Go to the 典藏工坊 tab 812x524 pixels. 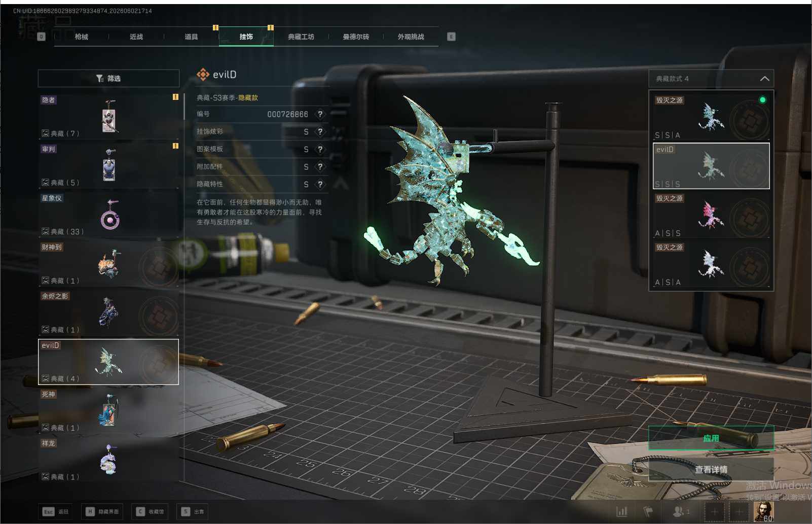(x=301, y=37)
